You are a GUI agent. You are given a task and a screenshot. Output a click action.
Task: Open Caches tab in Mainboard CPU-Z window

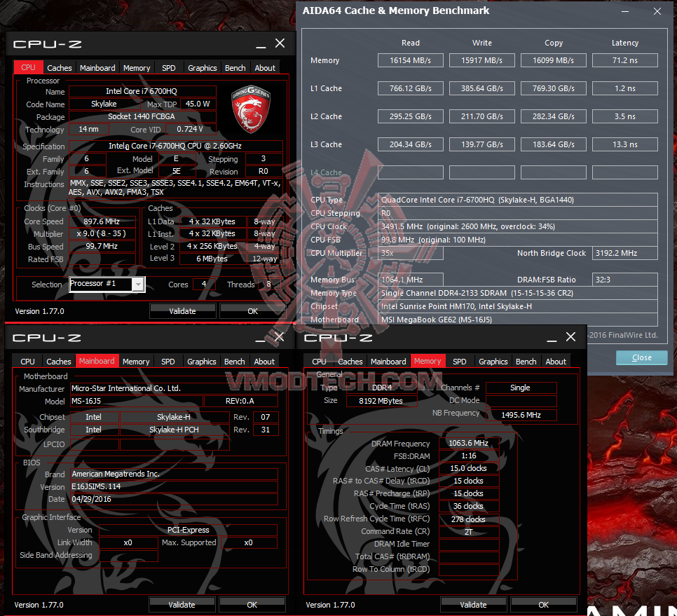pos(59,362)
